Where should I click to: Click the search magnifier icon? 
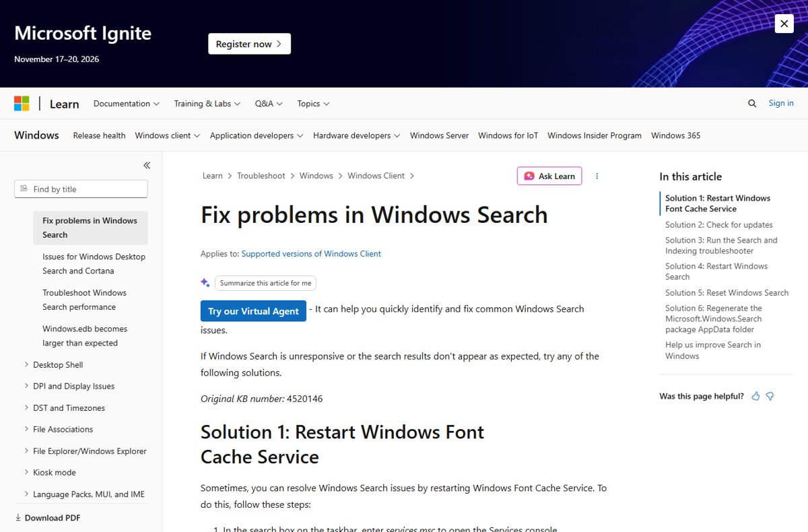click(x=752, y=103)
